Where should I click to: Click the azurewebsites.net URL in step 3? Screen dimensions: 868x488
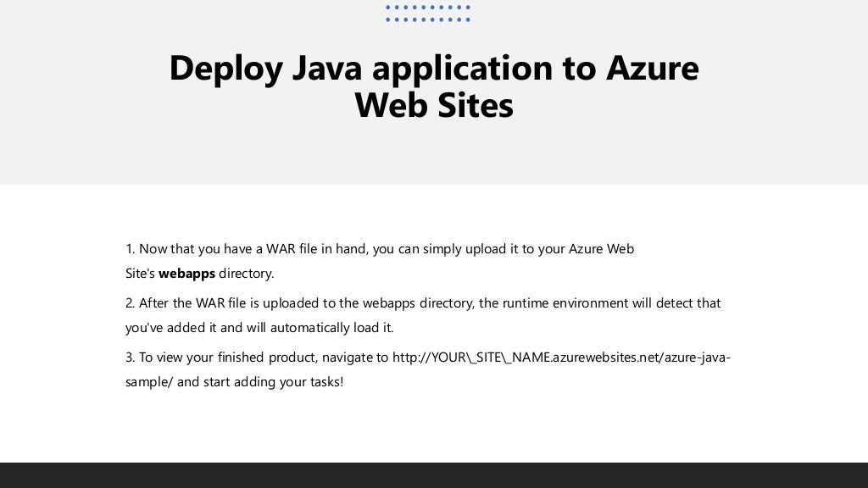(x=428, y=369)
